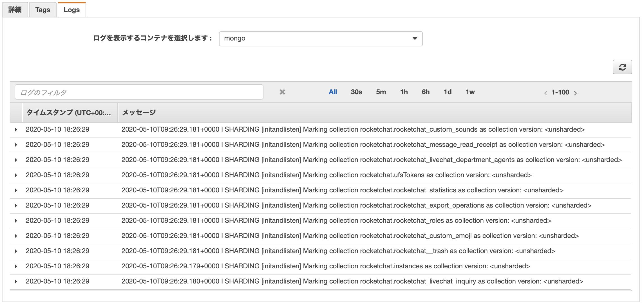Expand the rocketchat.instances log entry
Viewport: 644px width, 306px height.
[16, 266]
